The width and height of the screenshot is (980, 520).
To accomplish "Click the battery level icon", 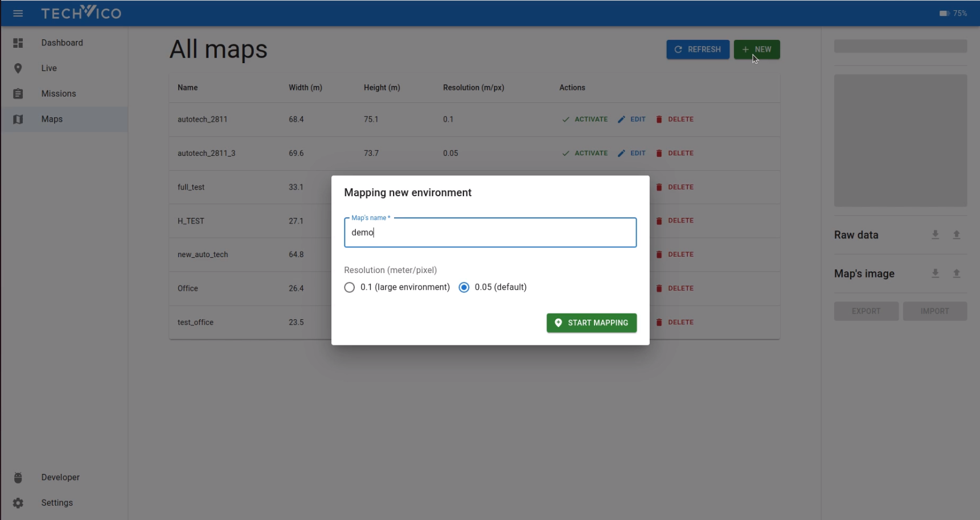I will pos(944,13).
